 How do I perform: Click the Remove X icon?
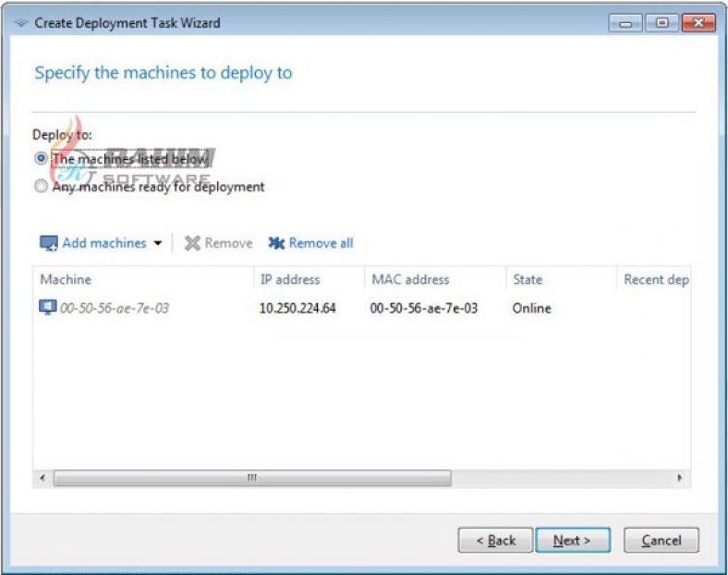(x=192, y=243)
